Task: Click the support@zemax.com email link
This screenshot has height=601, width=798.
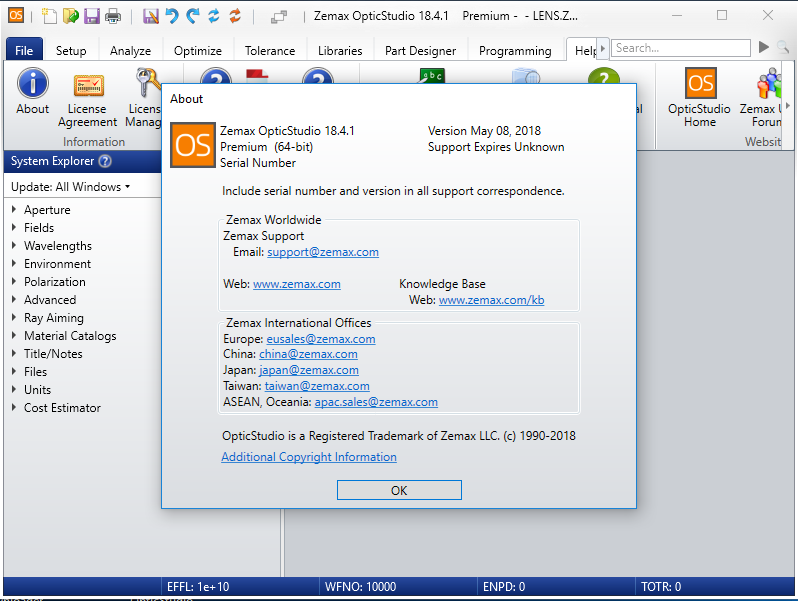Action: click(323, 252)
